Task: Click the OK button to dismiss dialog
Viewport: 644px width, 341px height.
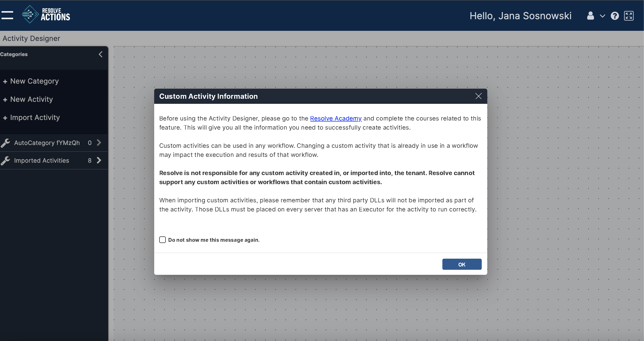Action: coord(462,264)
